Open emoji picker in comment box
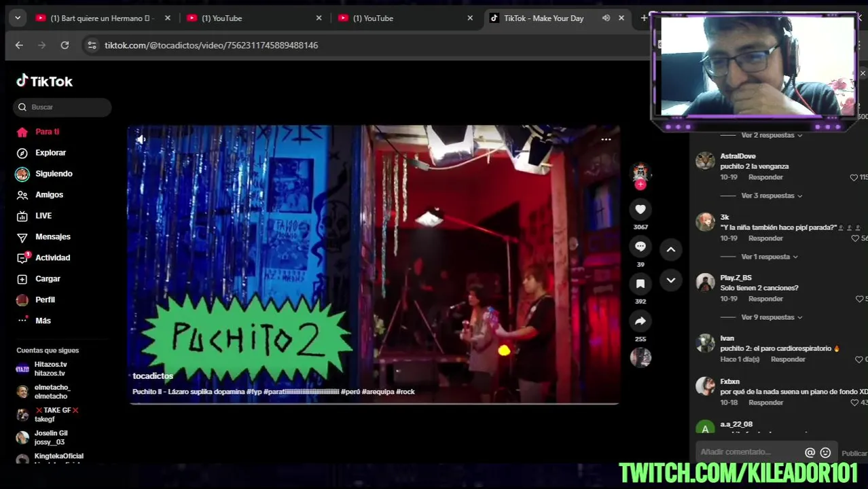The width and height of the screenshot is (868, 489). point(825,452)
